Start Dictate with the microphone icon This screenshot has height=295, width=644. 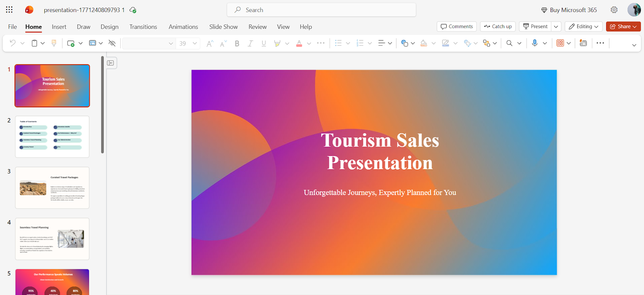[535, 43]
